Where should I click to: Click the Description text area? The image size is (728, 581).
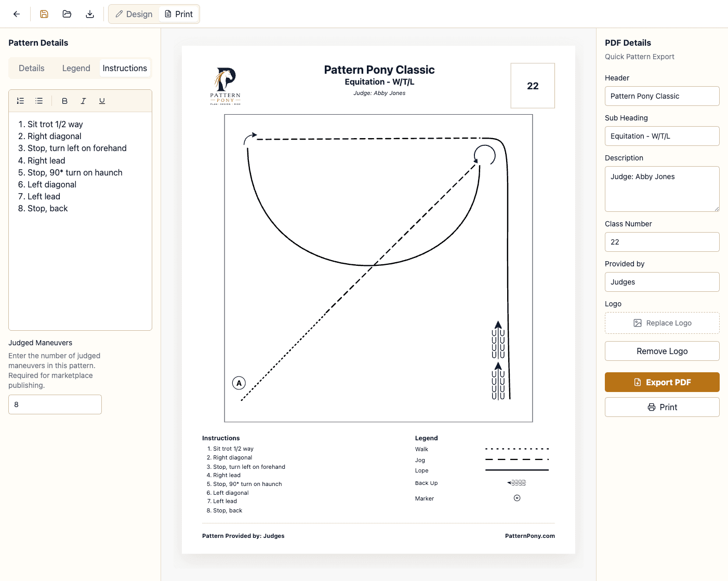pyautogui.click(x=662, y=189)
